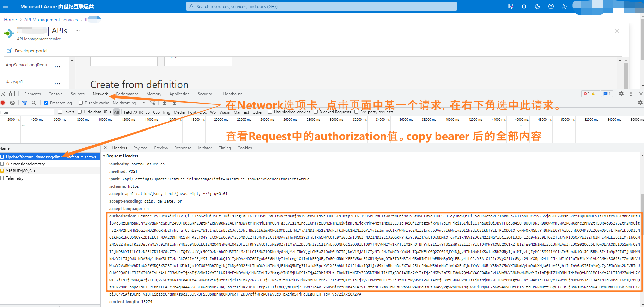Go to API Management services breadcrumb
The width and height of the screenshot is (644, 307).
coord(51,20)
